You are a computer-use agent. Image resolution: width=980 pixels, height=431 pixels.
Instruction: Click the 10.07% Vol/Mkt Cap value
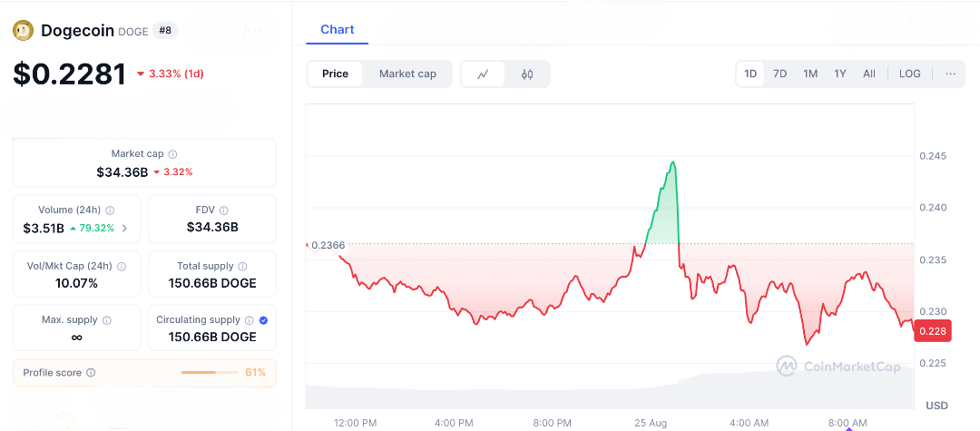click(x=76, y=284)
